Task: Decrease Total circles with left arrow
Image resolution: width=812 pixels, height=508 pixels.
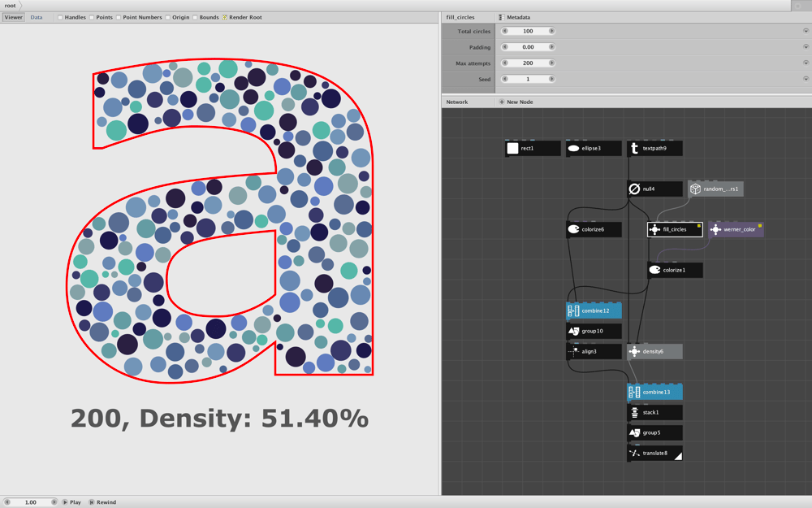Action: 505,31
